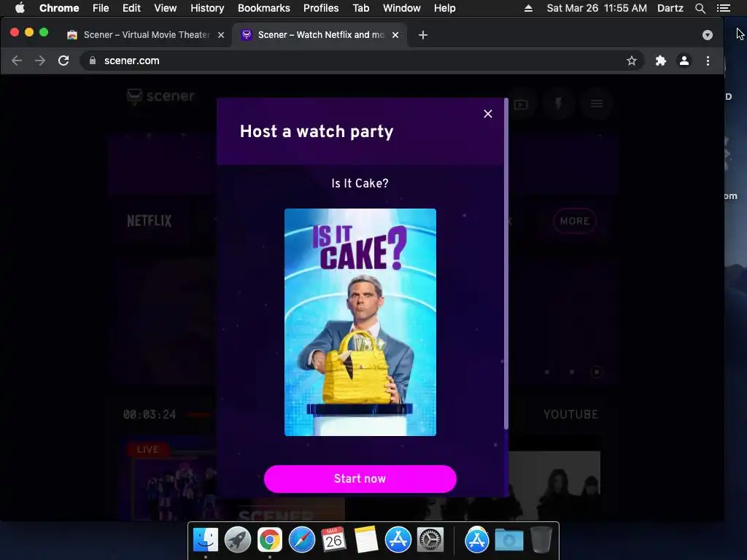Click the scener.com address bar
Screen dimensions: 747x560
[x=362, y=61]
